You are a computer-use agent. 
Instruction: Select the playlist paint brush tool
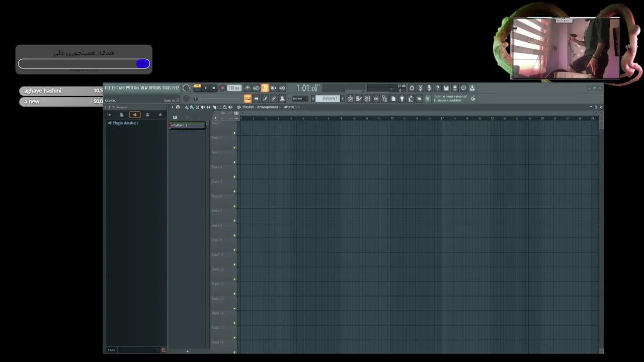tap(192, 107)
